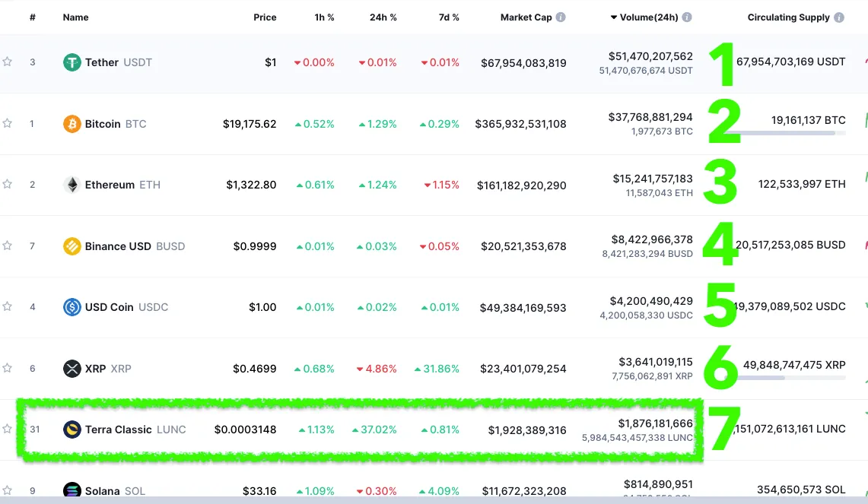Click the Bitcoin coin logo icon
868x504 pixels.
click(72, 124)
